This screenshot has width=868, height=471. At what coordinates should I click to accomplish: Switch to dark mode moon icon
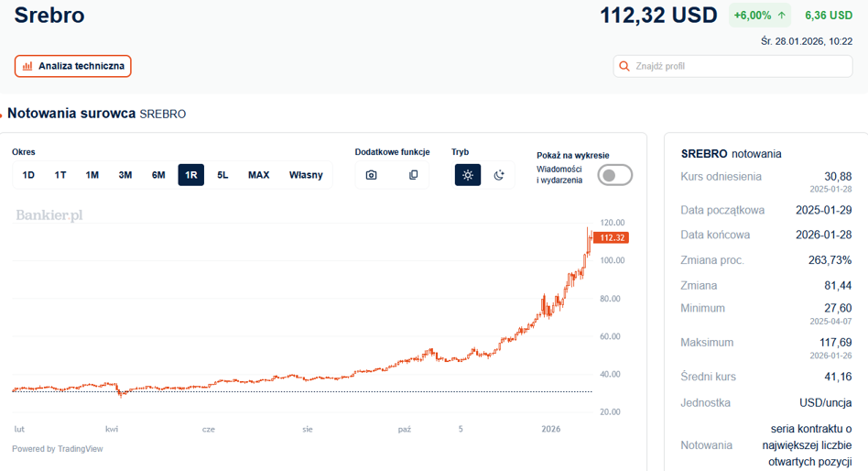[x=499, y=175]
